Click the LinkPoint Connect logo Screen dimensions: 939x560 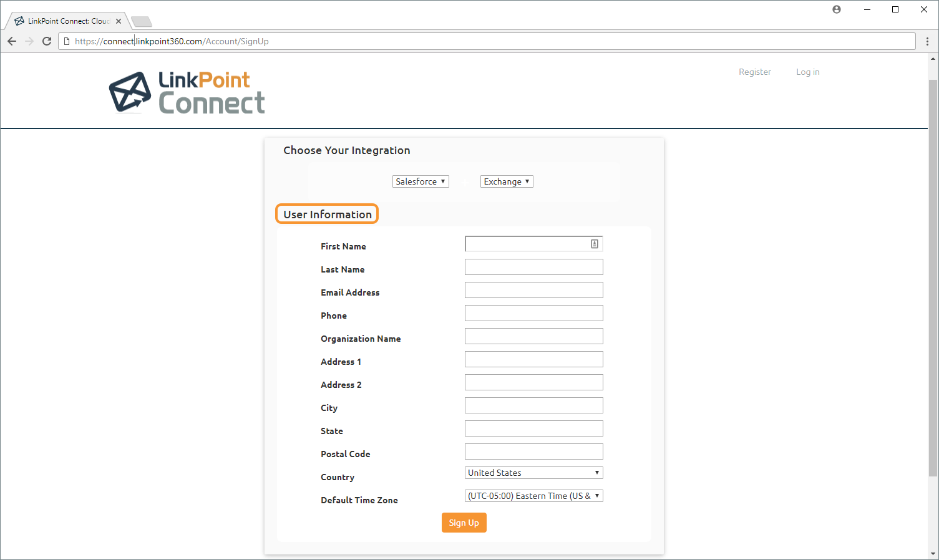tap(187, 92)
